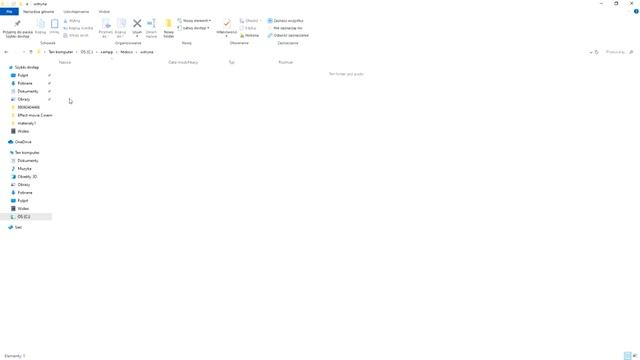Switch to Widok tab
Screen dimensions: 640x360
(x=104, y=12)
